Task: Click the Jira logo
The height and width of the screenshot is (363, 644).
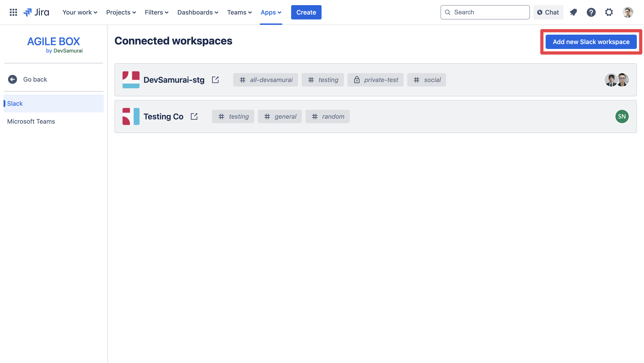Action: 36,12
